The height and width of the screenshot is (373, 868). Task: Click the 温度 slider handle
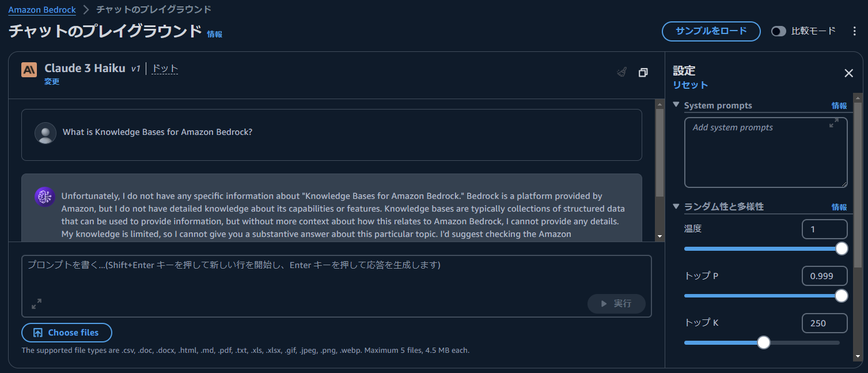(x=842, y=248)
